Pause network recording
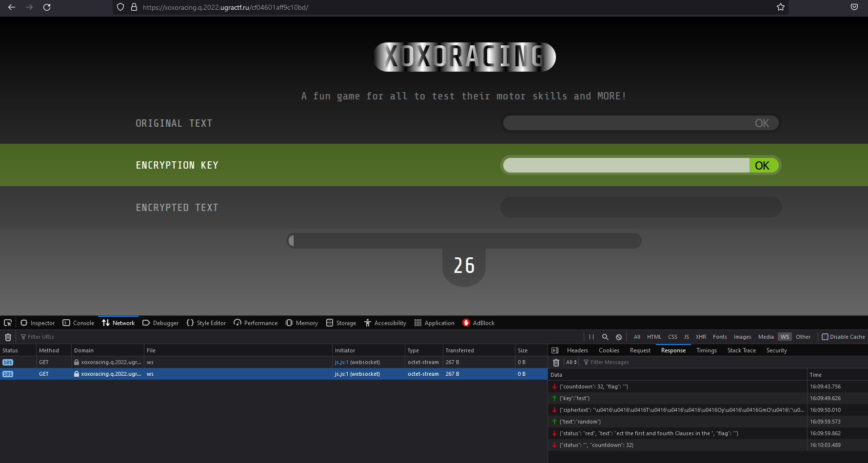The height and width of the screenshot is (463, 868). (592, 337)
